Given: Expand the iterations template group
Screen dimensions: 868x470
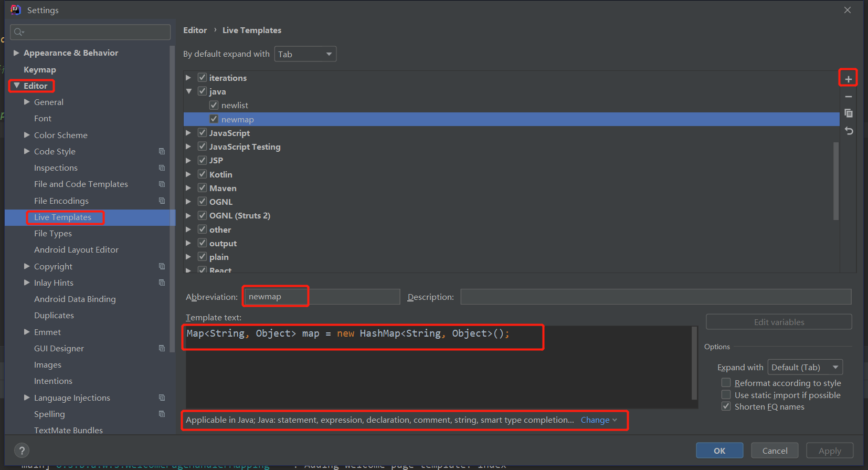Looking at the screenshot, I should tap(188, 78).
